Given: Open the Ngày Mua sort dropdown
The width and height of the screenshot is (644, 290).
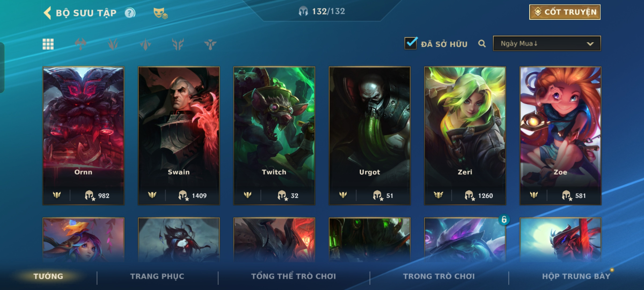Looking at the screenshot, I should 547,43.
